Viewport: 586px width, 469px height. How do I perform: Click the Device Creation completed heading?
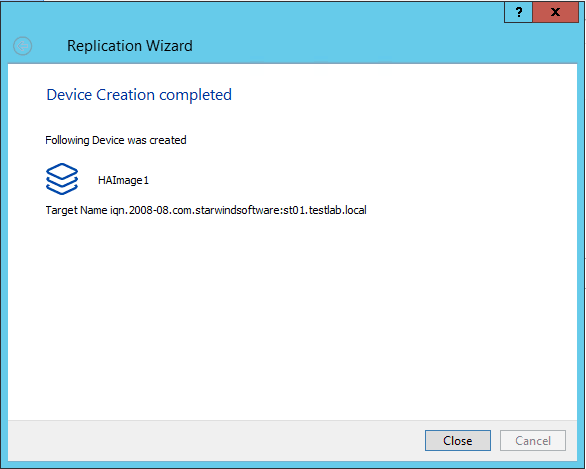pos(139,95)
